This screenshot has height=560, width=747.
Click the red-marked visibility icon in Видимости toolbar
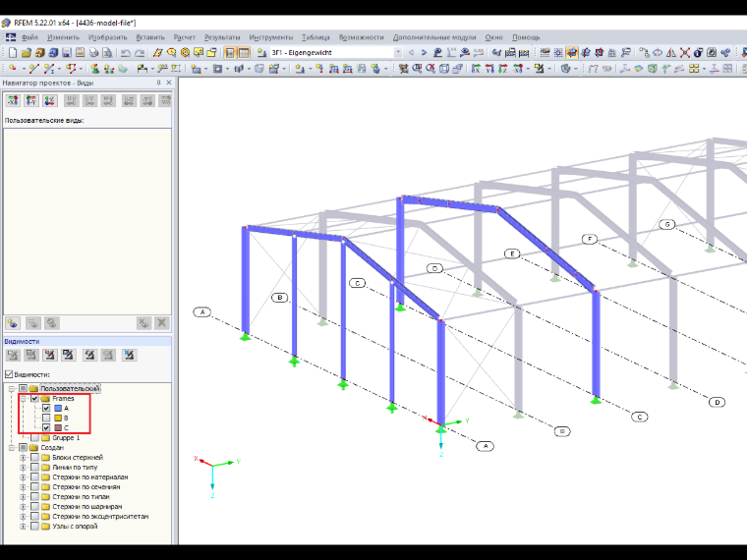50,355
